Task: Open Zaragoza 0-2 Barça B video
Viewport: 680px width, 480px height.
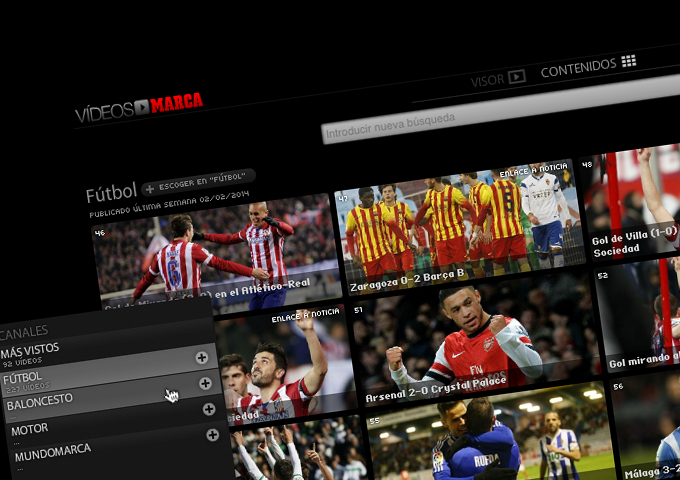Action: pyautogui.click(x=460, y=227)
